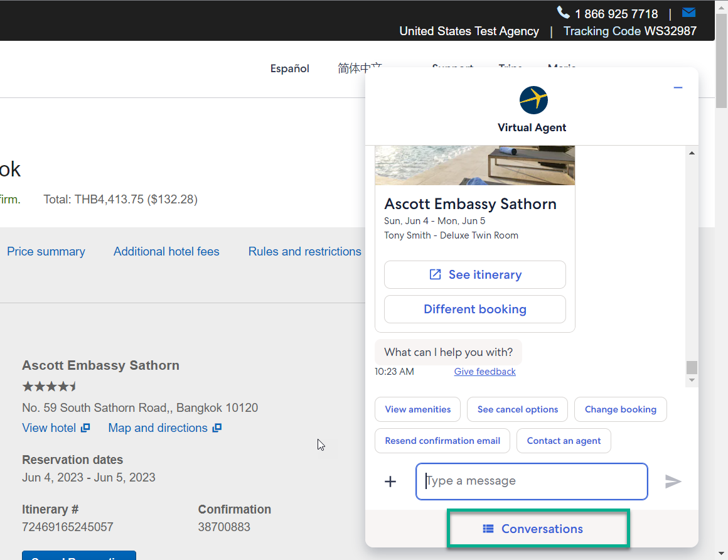Click the Sun, Jun 4 - Mon, Jun 5 dates
The width and height of the screenshot is (728, 560).
point(434,221)
